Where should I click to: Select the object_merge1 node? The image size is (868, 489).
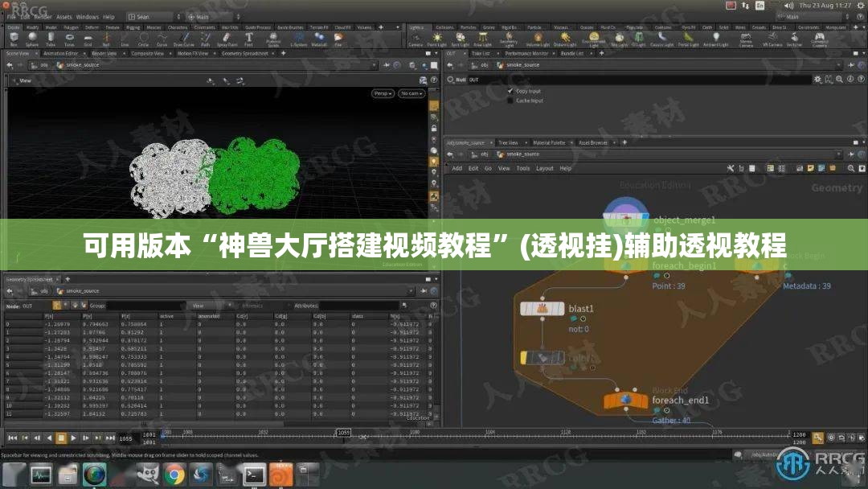625,219
